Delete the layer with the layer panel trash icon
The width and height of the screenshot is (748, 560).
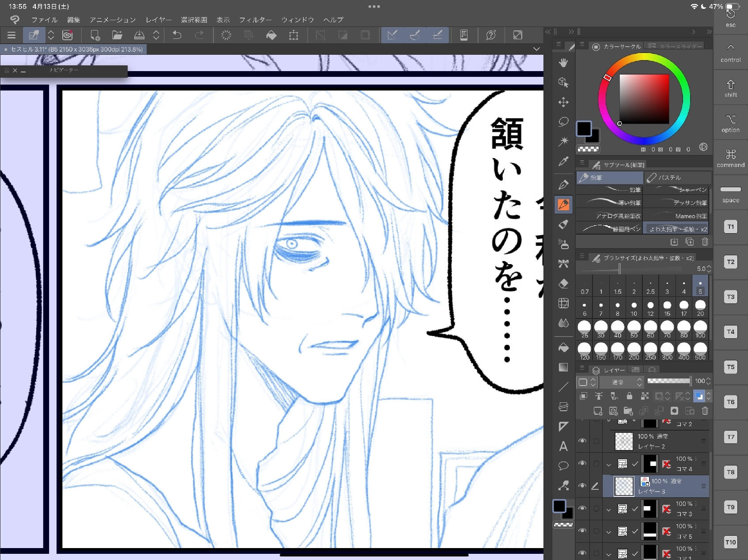pos(705,411)
